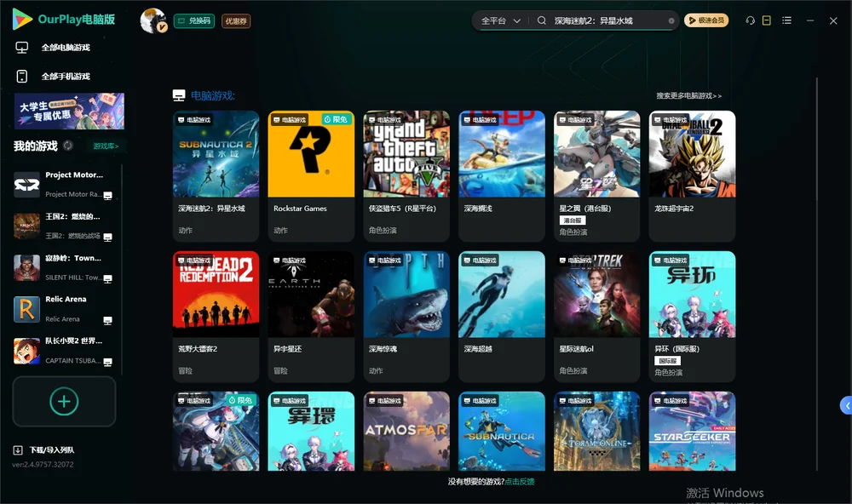Clear the search box text
This screenshot has width=852, height=504.
[x=671, y=21]
